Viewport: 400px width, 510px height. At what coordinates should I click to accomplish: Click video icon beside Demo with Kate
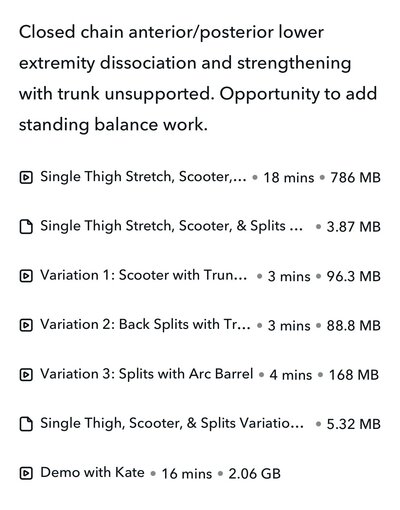tap(26, 473)
